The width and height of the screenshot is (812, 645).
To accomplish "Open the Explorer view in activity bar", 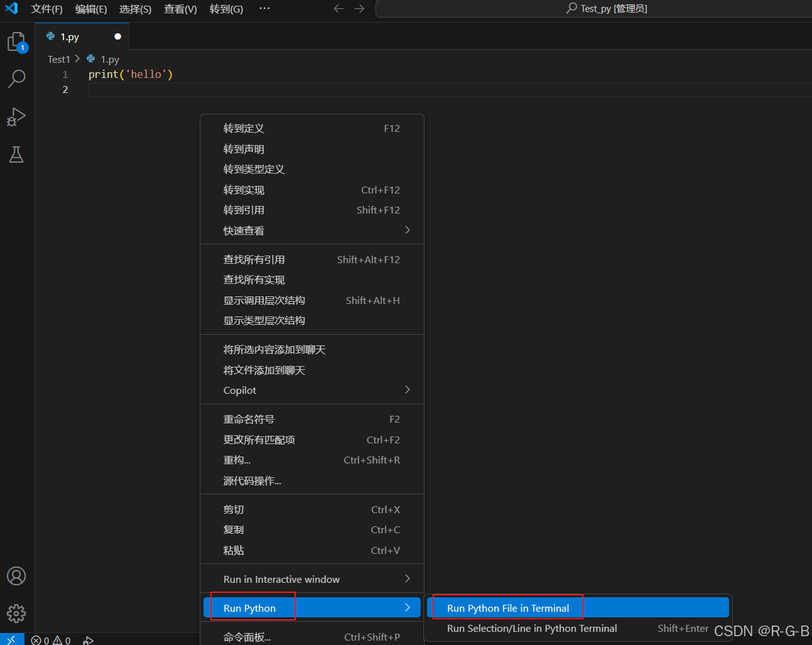I will (x=17, y=42).
